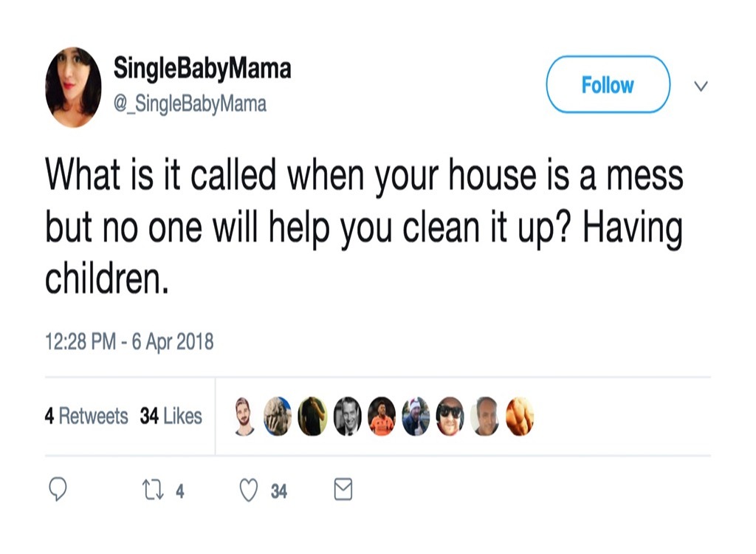
Task: Select the retweet icon
Action: (154, 488)
